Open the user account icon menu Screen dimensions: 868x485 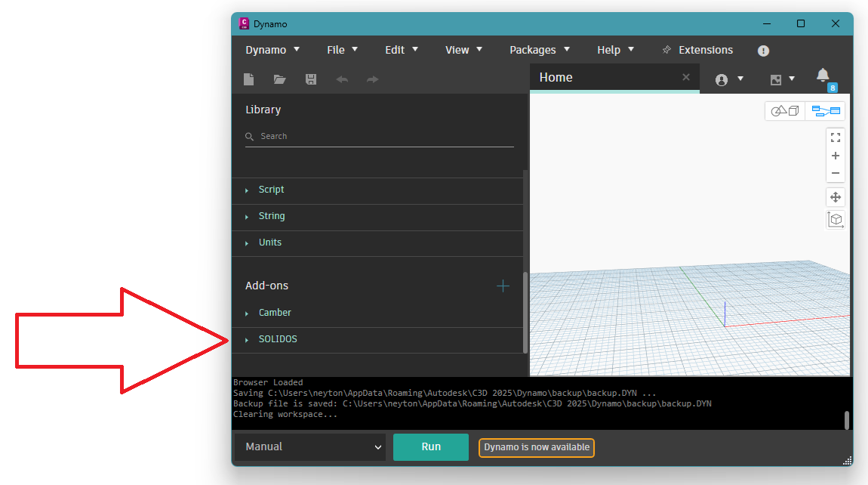(x=728, y=79)
